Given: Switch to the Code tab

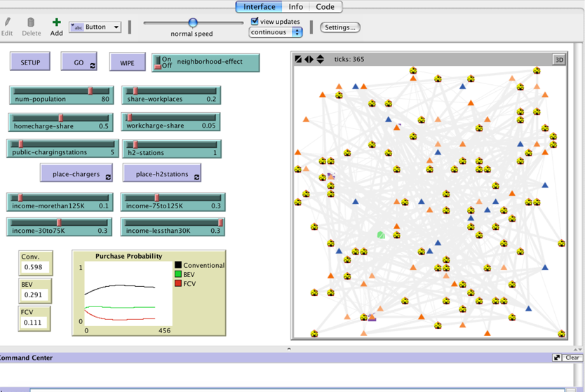Looking at the screenshot, I should (325, 7).
